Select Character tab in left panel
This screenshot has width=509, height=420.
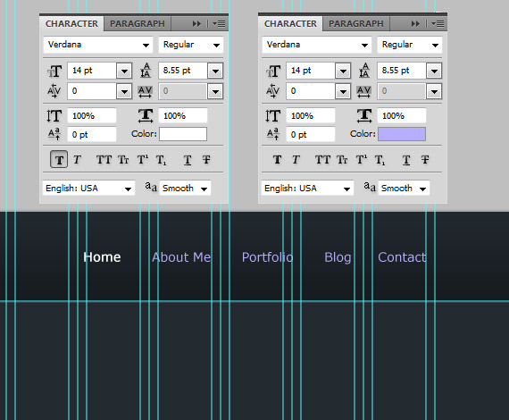tap(71, 24)
